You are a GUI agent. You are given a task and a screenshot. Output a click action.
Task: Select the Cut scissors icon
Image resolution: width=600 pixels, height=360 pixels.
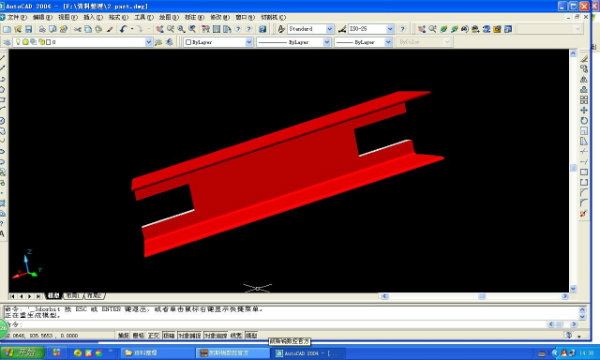[78, 29]
